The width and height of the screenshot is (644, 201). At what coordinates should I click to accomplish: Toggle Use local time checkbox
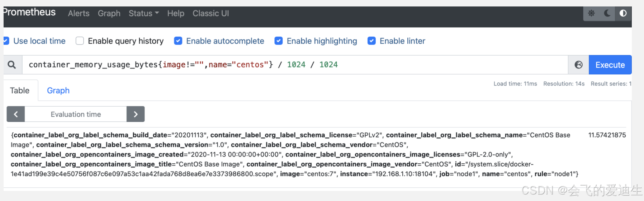[6, 41]
